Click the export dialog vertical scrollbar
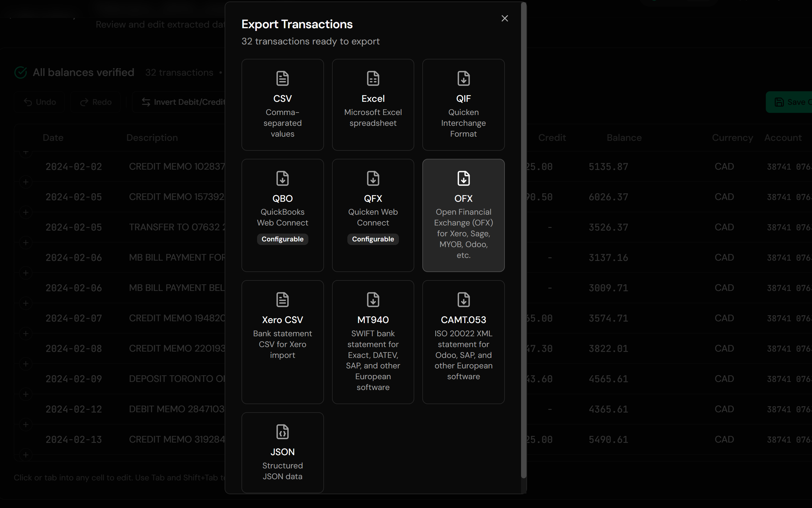 pos(523,240)
